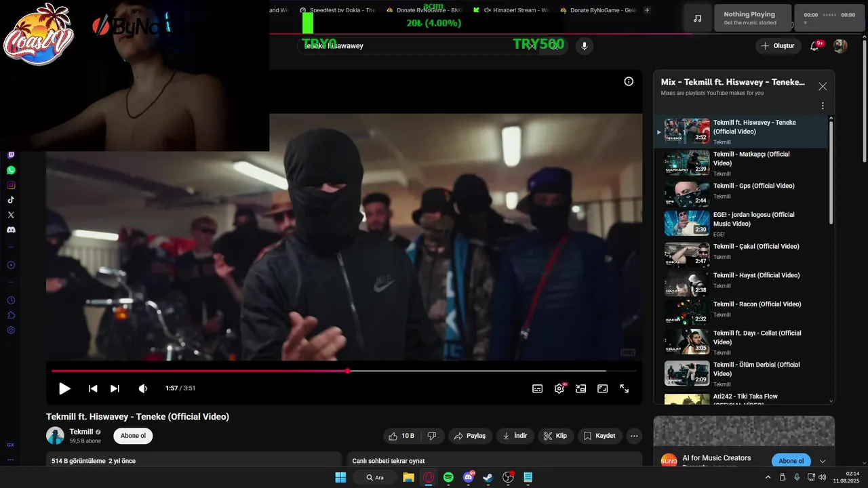Skip to next video
868x488 pixels.
[x=115, y=388]
